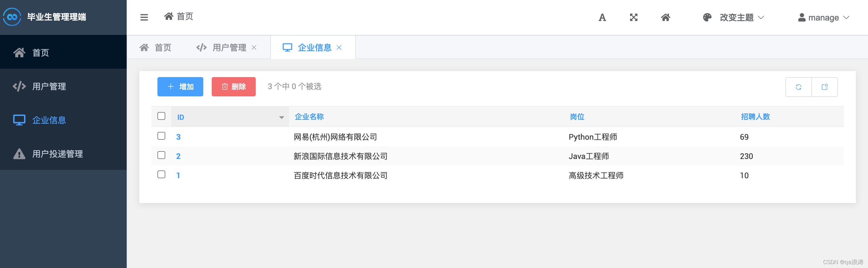Switch to the 用户管理 tab
Image resolution: width=868 pixels, height=268 pixels.
[227, 47]
